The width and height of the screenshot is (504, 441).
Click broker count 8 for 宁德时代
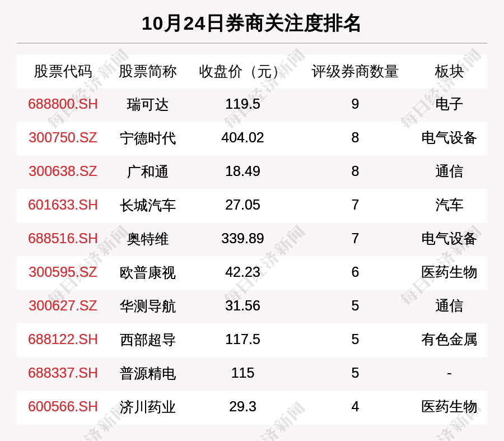[x=355, y=138]
